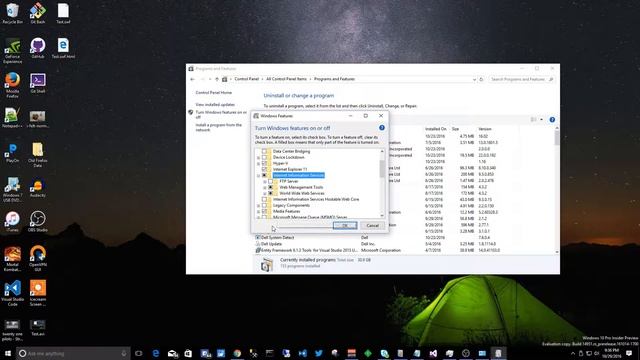This screenshot has width=640, height=360.
Task: Click the Cortana Ask me anything search box
Action: pos(73,353)
